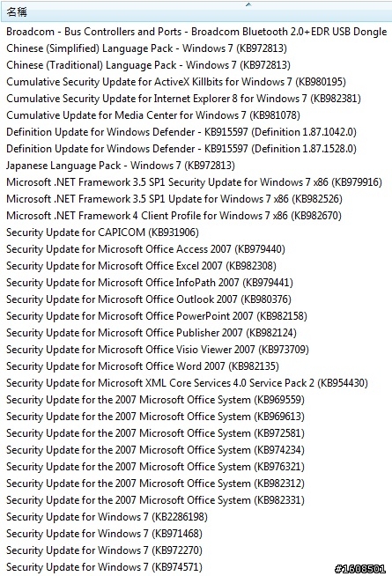Select Media Center Cumulative Update KB981078
Viewport: 392px width, 576px height.
[x=153, y=115]
